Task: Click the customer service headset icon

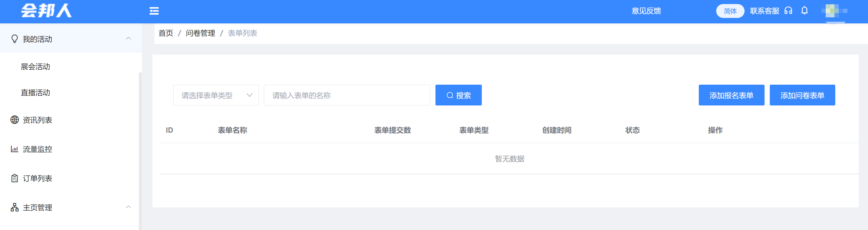Action: (x=788, y=11)
